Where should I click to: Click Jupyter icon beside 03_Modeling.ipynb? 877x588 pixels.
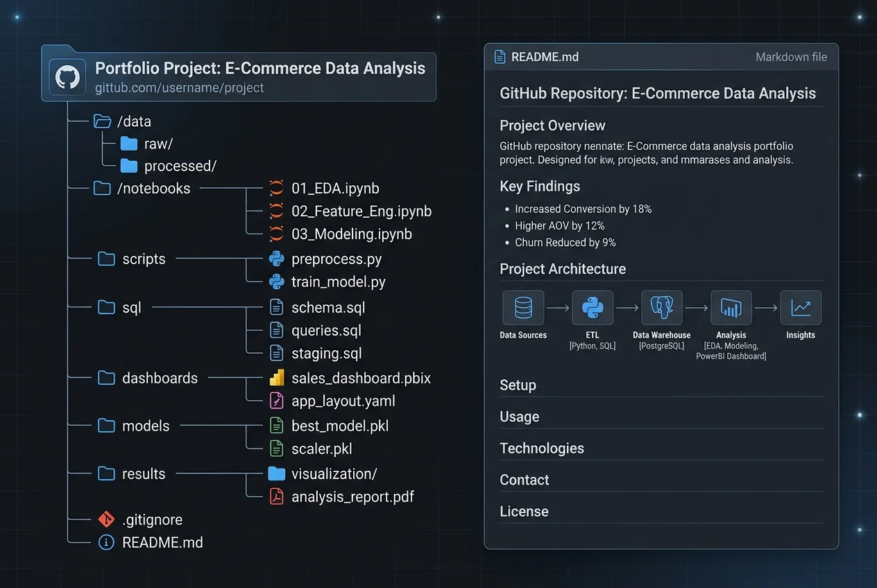point(276,234)
